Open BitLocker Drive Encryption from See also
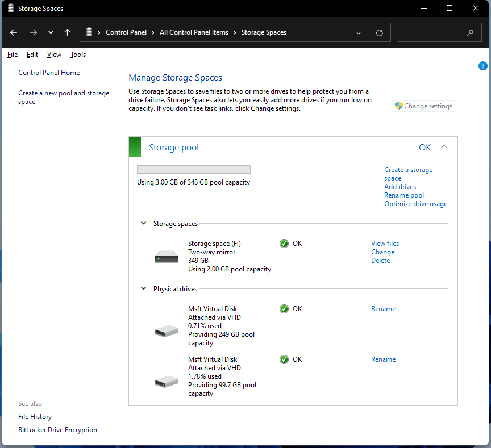The image size is (491, 448). tap(57, 429)
